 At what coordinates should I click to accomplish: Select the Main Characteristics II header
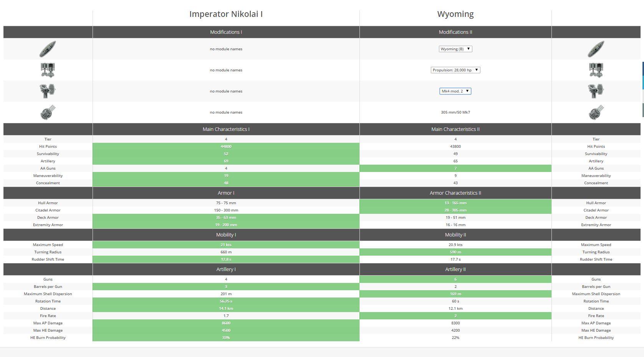(x=455, y=129)
